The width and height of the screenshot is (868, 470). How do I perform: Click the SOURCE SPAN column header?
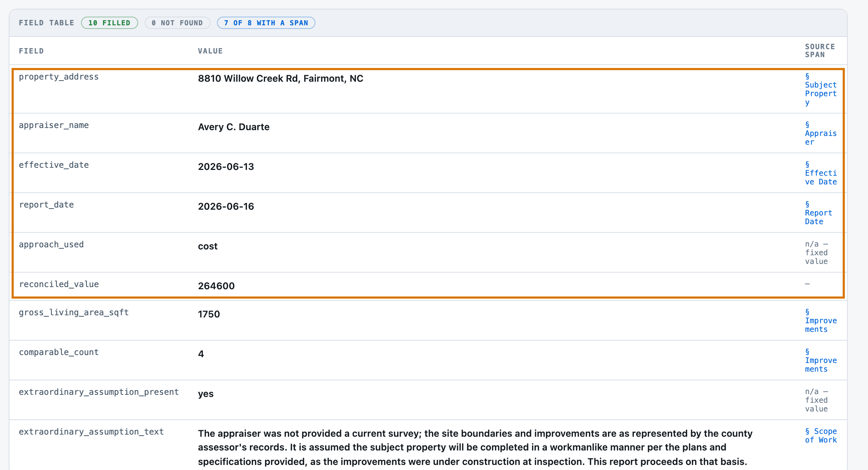coord(820,51)
